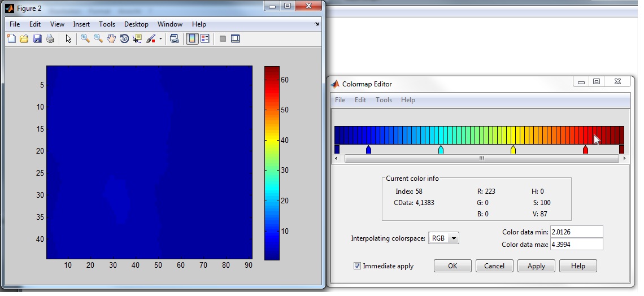Click the toolbar dock arrow beside the menu bar
Screen dimensions: 644x296
tap(317, 25)
